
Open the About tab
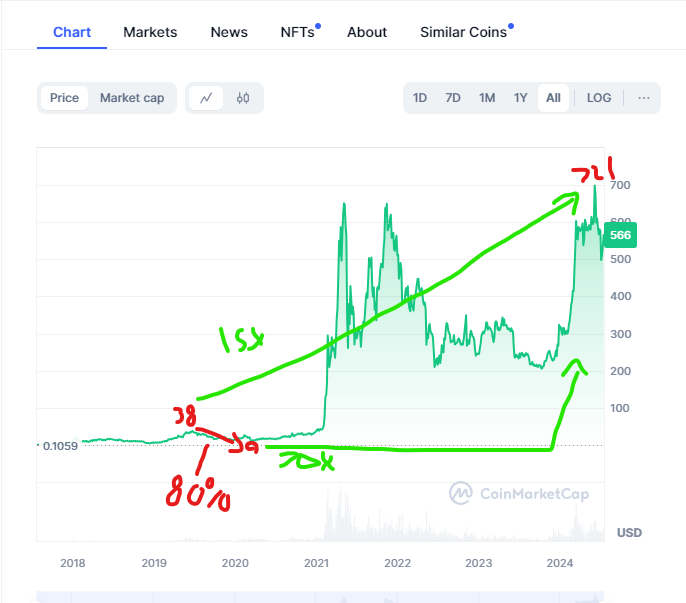click(x=367, y=32)
